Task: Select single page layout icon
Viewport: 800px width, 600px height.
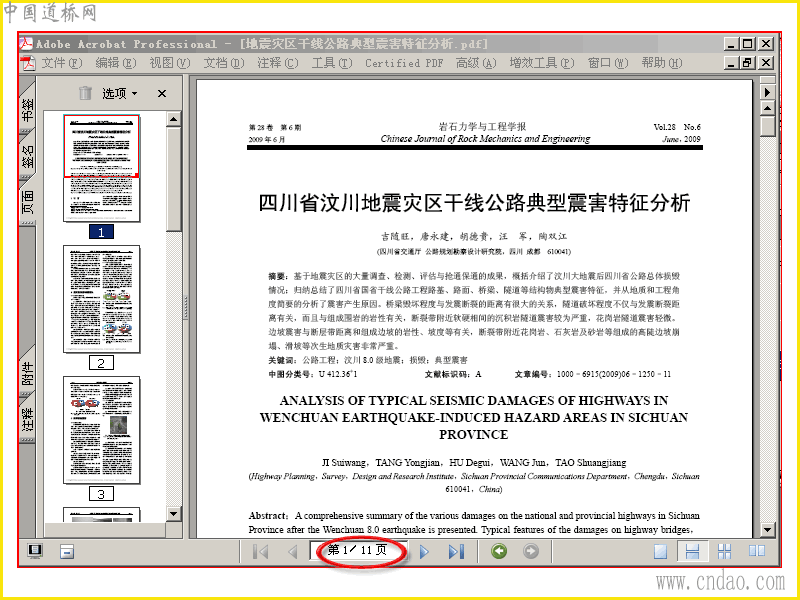Action: [x=661, y=552]
